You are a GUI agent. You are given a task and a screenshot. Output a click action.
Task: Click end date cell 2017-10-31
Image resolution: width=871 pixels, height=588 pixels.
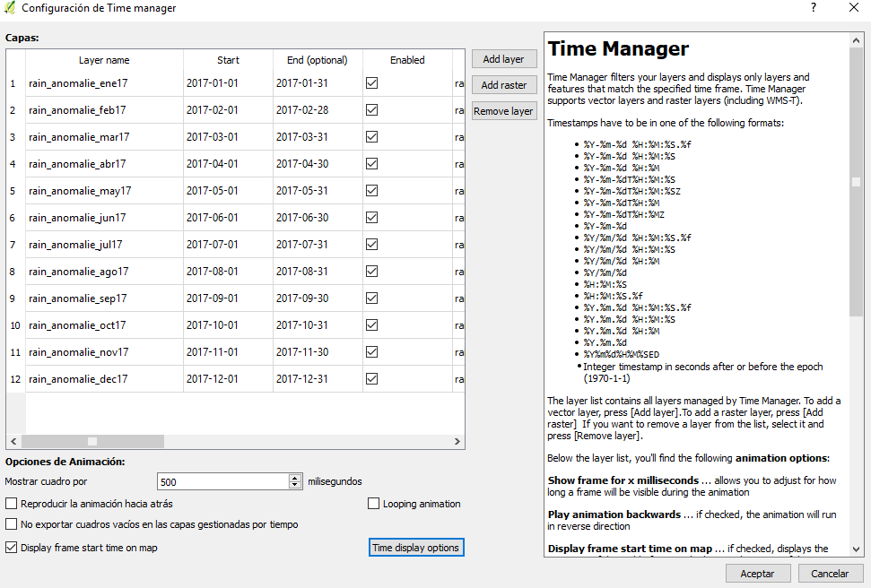click(x=318, y=324)
